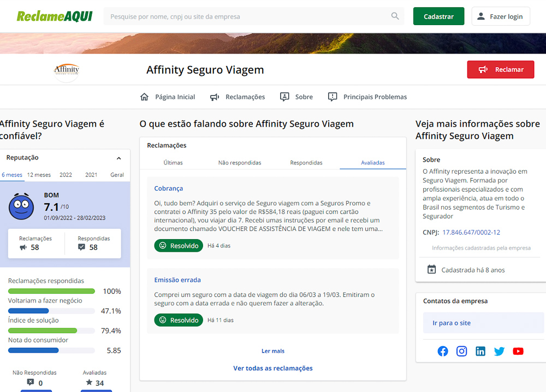Switch to the Não respondidas tab

240,163
